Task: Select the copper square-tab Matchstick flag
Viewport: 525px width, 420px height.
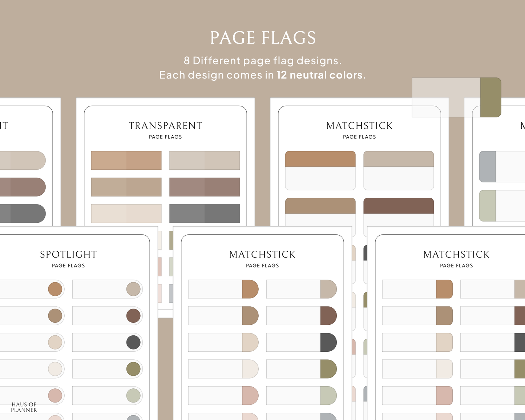Action: [444, 289]
